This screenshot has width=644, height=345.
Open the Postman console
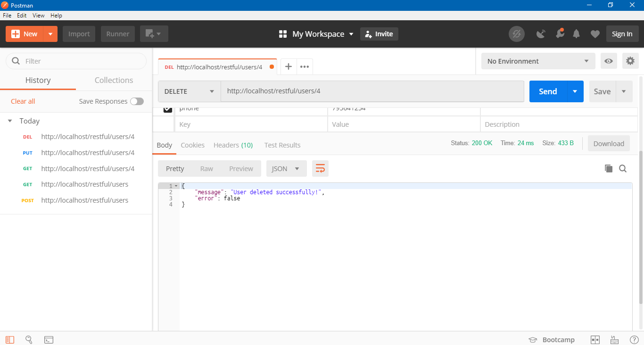pyautogui.click(x=49, y=339)
